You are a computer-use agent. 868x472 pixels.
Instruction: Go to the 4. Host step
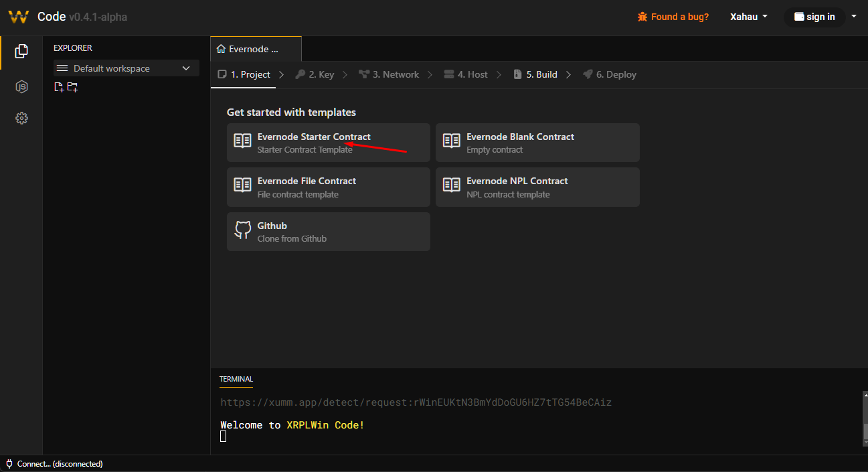pos(466,74)
